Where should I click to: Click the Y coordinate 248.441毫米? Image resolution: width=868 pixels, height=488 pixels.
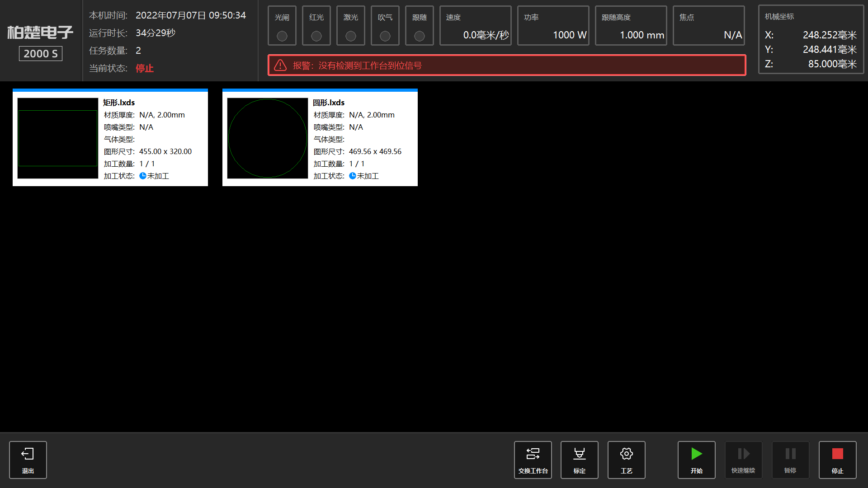pyautogui.click(x=830, y=50)
